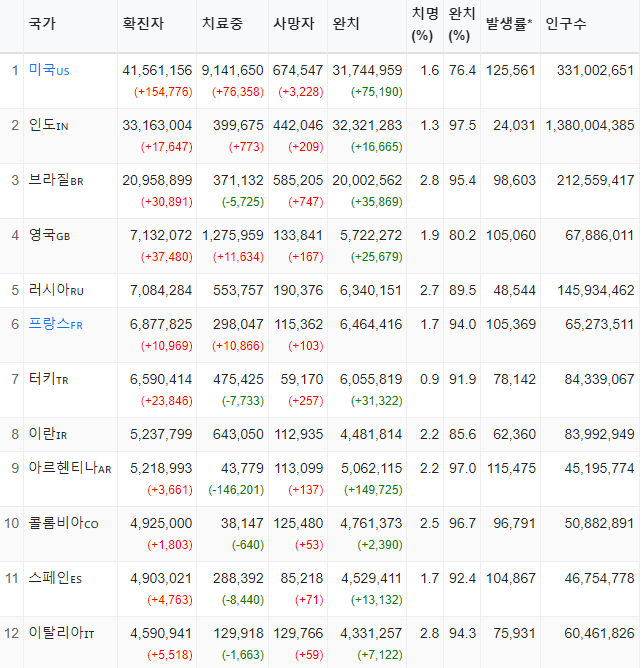Viewport: 643px width, 668px height.
Task: Select confirmed cases value 41,561,156
Action: click(157, 70)
